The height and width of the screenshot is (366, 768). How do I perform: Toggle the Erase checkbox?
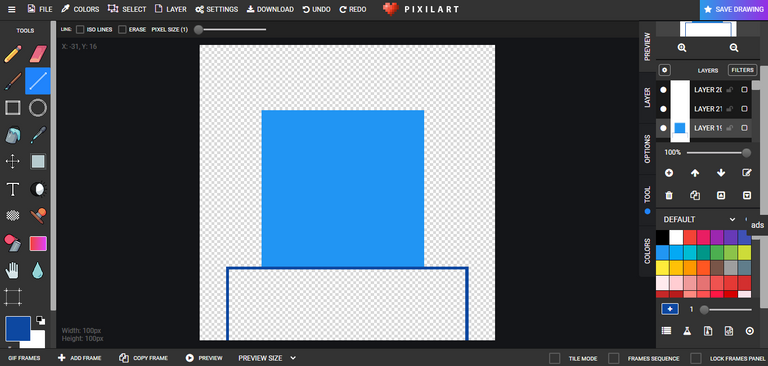click(122, 29)
